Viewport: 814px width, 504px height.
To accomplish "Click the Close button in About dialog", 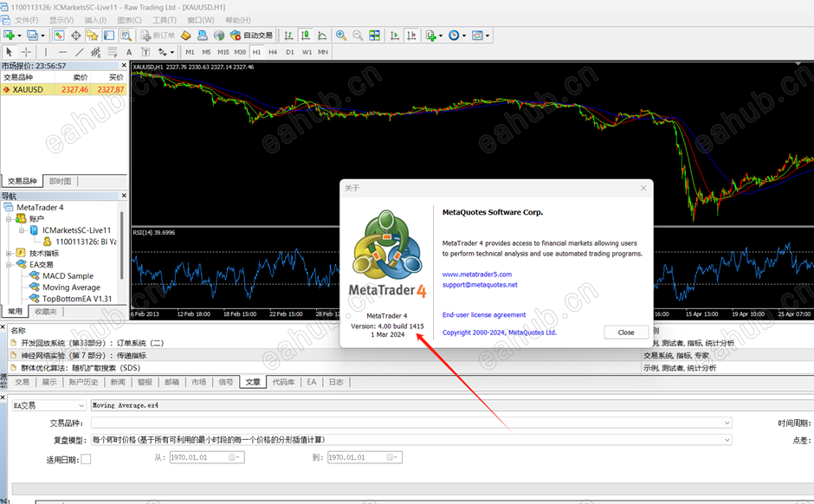I will pyautogui.click(x=626, y=333).
